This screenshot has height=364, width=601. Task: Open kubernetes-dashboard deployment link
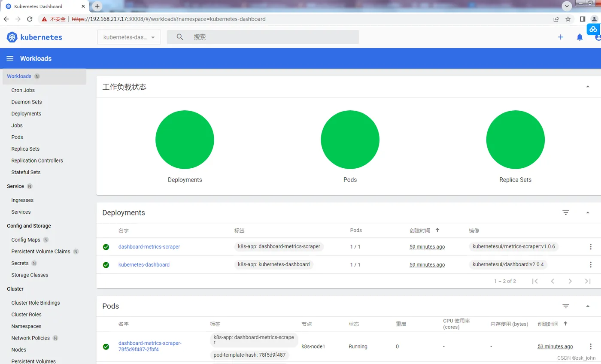[144, 264]
